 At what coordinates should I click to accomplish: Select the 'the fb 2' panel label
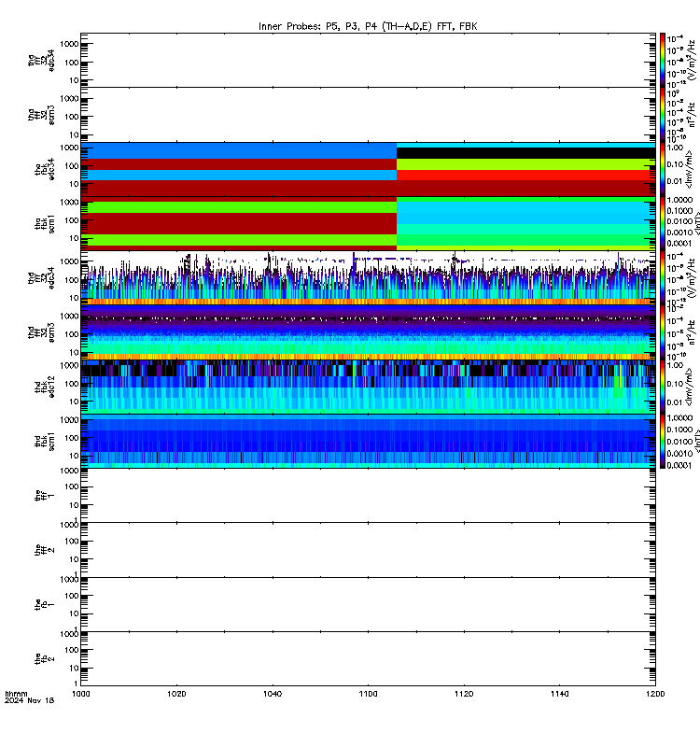45,658
